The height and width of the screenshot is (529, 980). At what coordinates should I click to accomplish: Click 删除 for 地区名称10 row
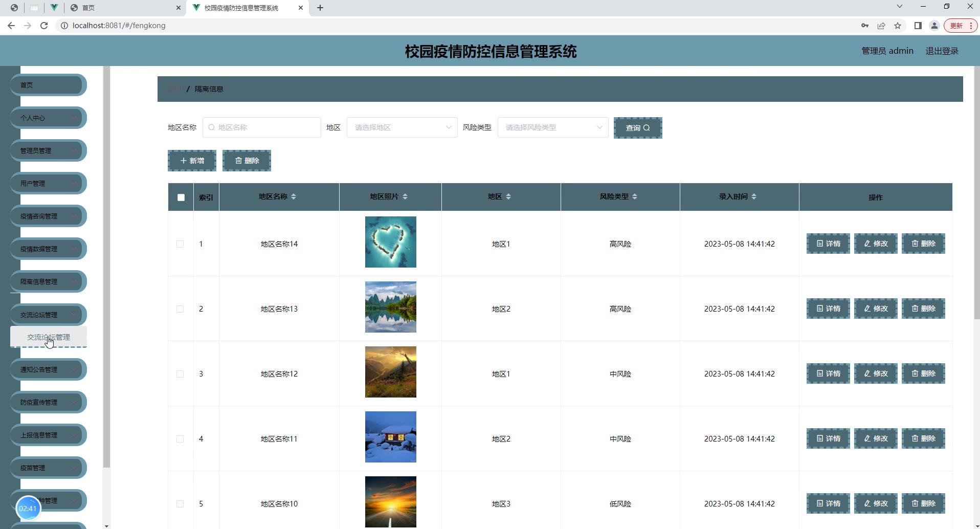click(923, 503)
